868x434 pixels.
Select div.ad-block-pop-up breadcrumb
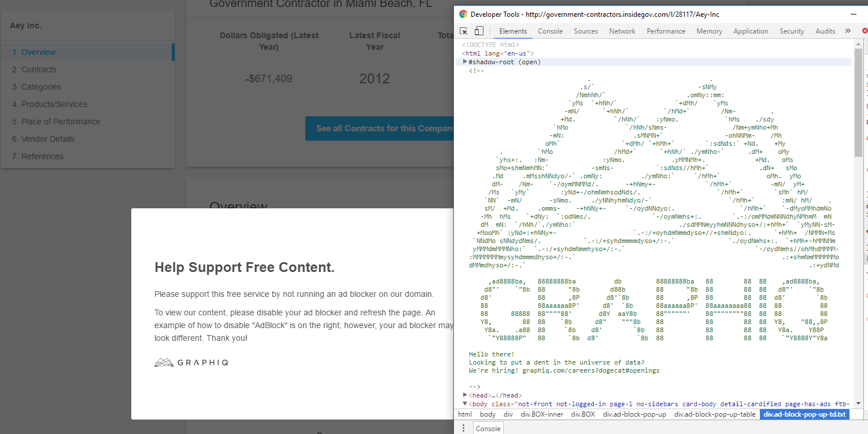[634, 414]
